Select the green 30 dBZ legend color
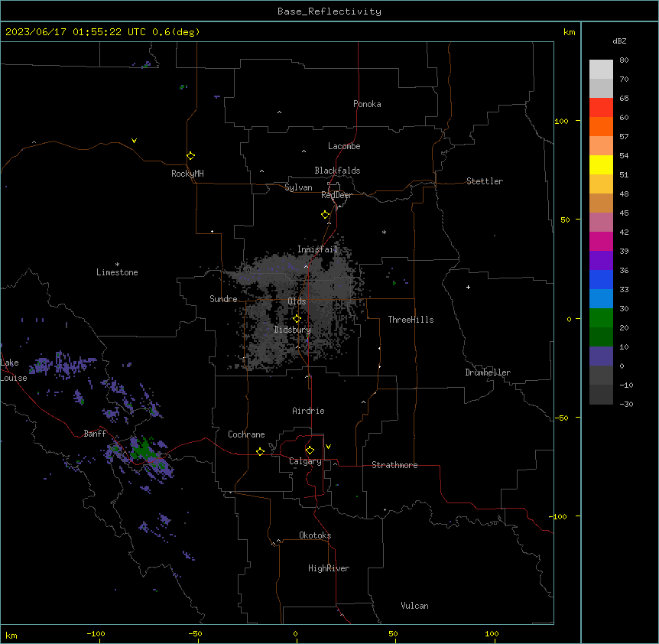The height and width of the screenshot is (644, 659). [x=601, y=318]
